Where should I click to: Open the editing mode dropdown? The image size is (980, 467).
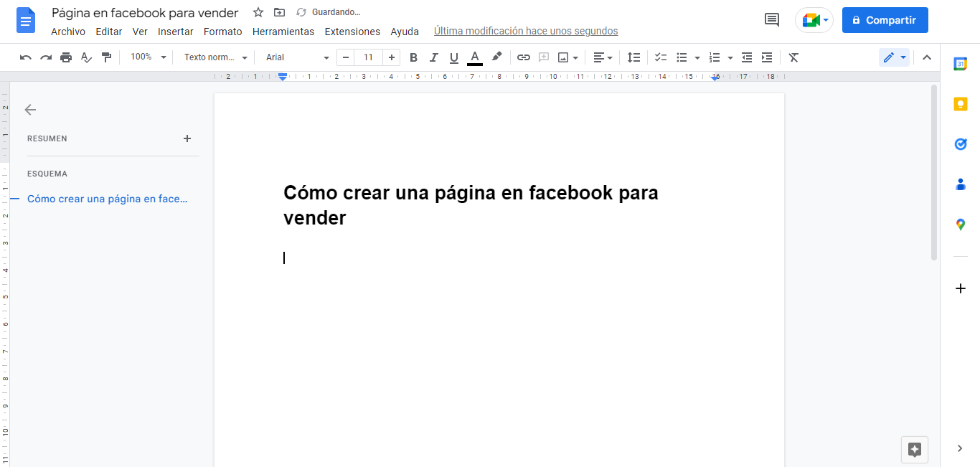[x=894, y=57]
